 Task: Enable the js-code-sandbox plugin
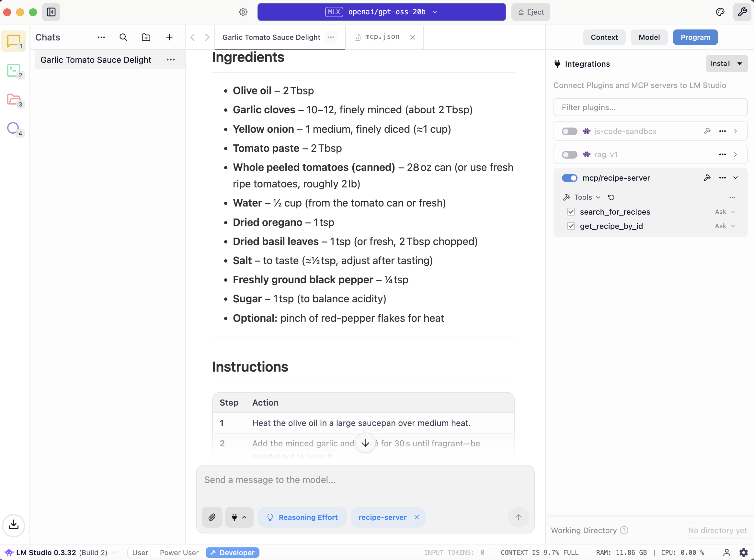(569, 131)
